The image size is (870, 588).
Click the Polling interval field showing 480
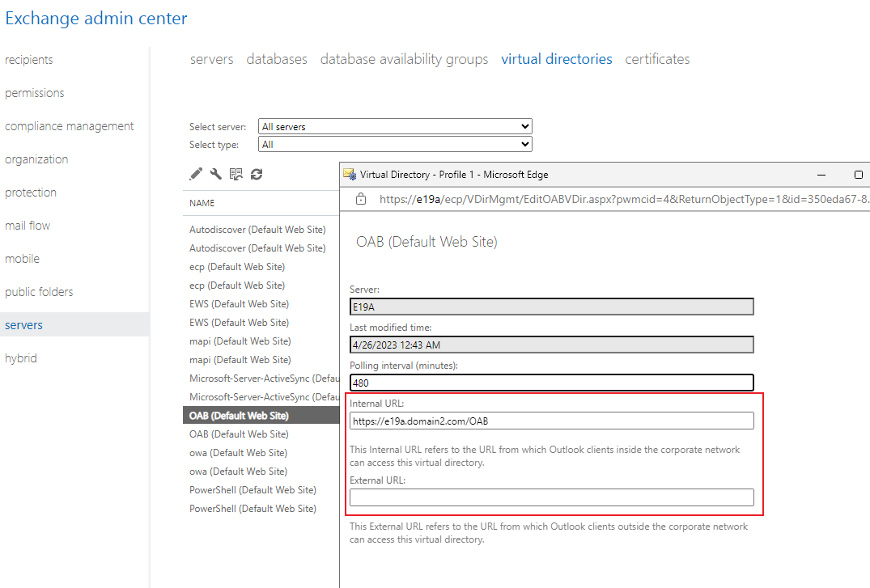(551, 383)
